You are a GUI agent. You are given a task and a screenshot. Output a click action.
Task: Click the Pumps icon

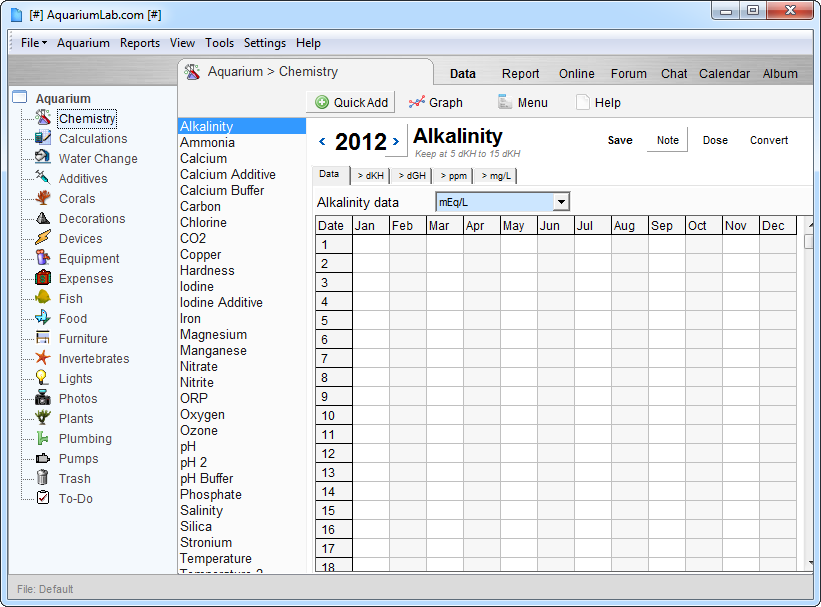(x=43, y=458)
